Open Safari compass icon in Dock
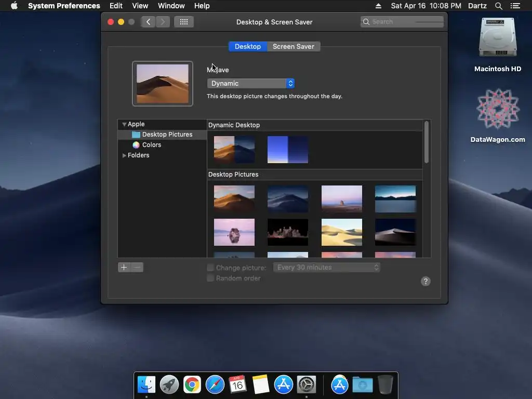This screenshot has width=532, height=399. [x=215, y=384]
